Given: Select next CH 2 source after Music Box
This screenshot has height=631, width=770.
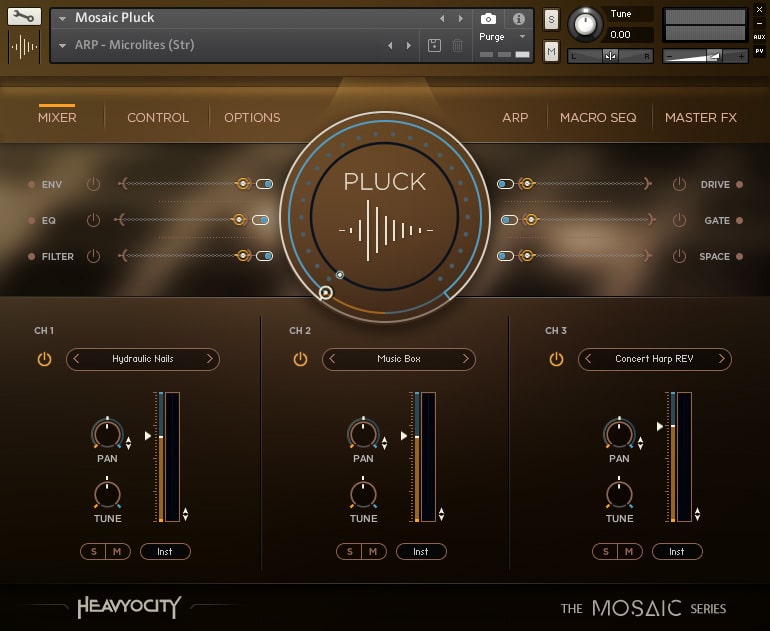Looking at the screenshot, I should pyautogui.click(x=466, y=359).
